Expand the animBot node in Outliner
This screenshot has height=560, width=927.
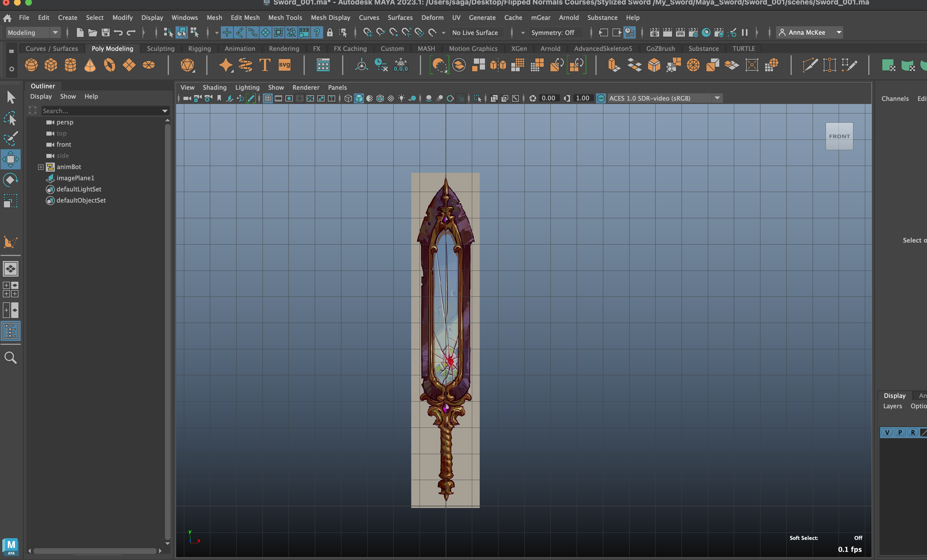tap(41, 167)
